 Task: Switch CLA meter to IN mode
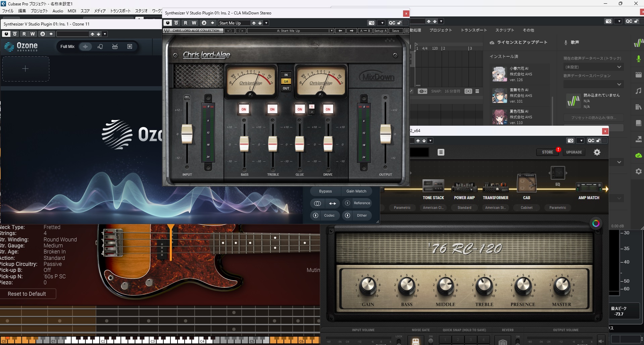pos(286,75)
